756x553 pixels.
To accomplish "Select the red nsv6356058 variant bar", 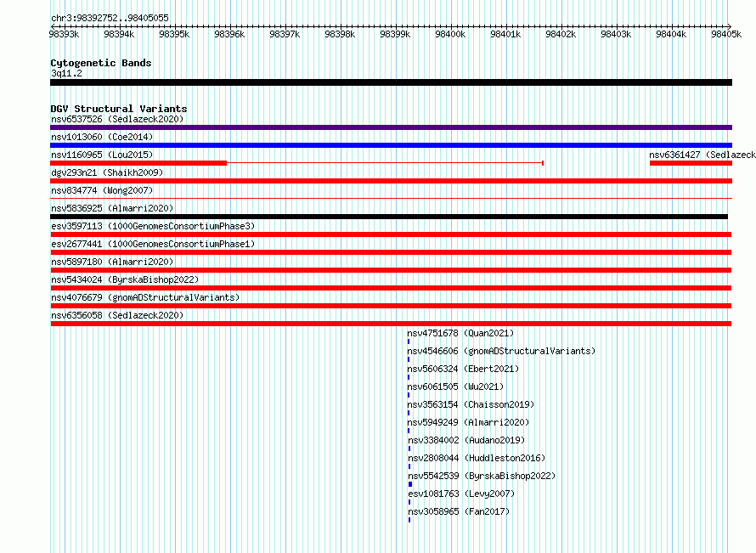I will click(391, 324).
